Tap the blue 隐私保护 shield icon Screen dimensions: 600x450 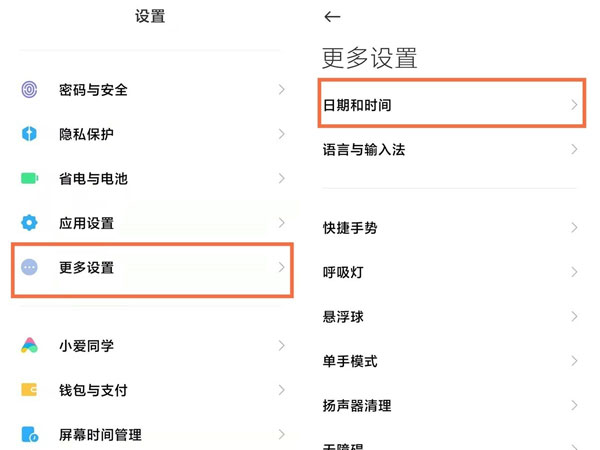coord(29,134)
